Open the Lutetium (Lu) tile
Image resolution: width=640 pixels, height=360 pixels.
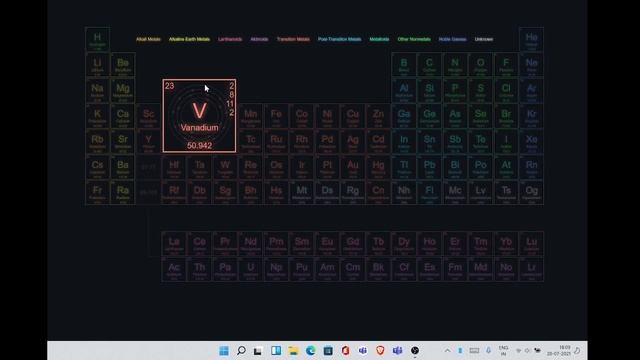point(531,244)
